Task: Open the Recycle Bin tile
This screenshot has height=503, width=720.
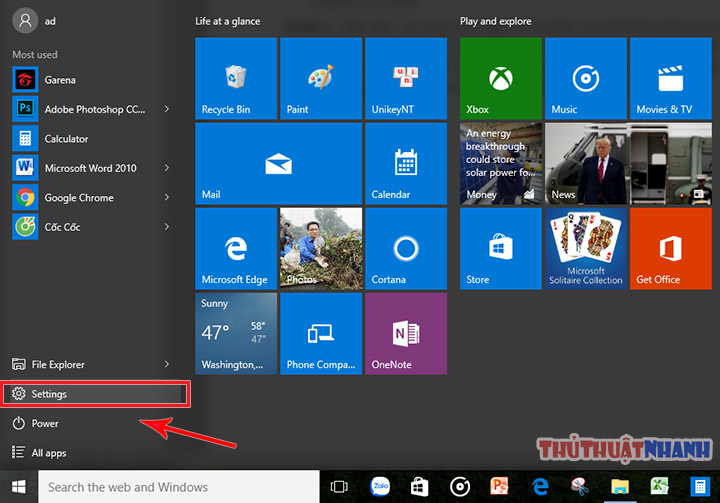Action: coord(236,79)
